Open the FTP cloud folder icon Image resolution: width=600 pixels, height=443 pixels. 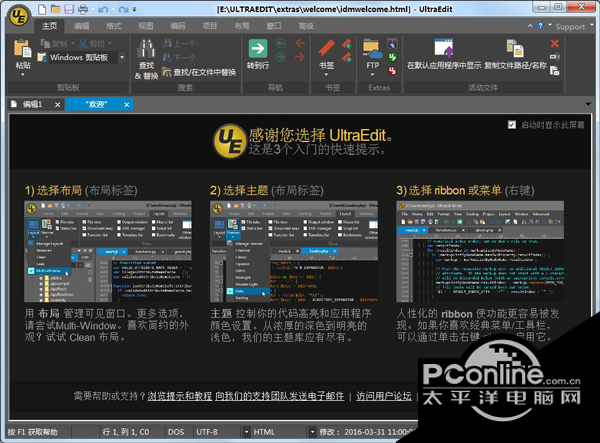[372, 49]
